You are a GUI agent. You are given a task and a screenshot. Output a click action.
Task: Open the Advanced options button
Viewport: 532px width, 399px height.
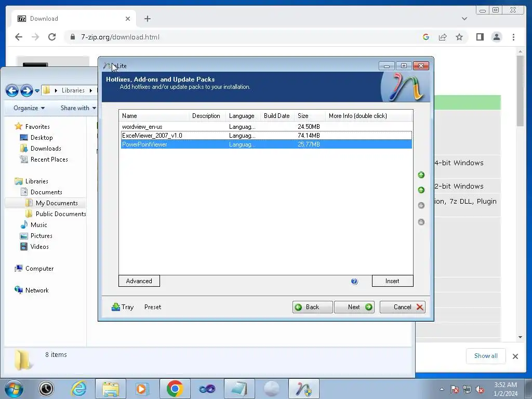tap(139, 281)
